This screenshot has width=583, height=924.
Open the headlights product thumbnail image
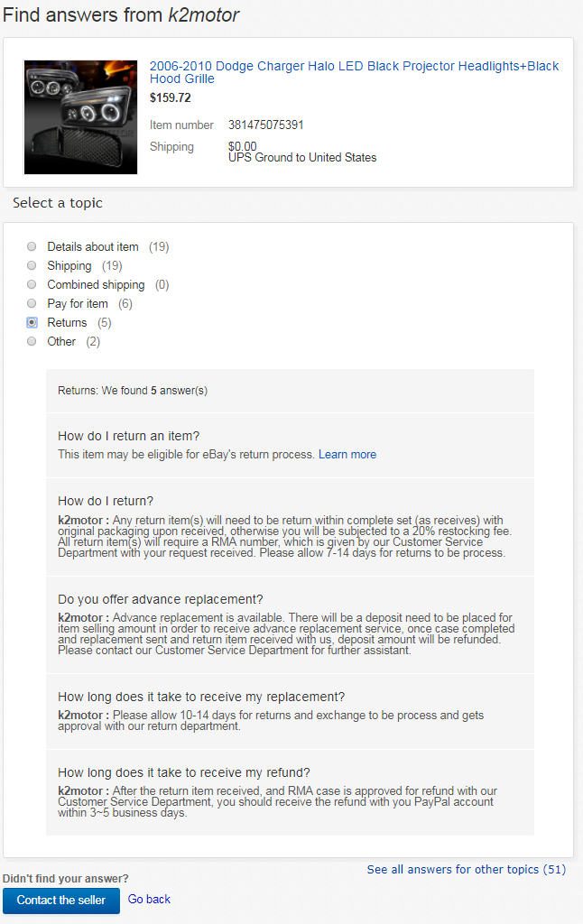coord(80,117)
